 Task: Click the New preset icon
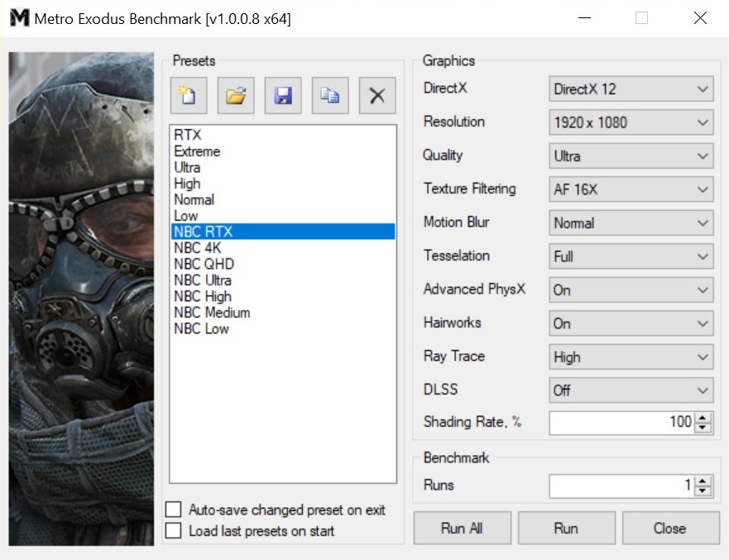click(189, 96)
